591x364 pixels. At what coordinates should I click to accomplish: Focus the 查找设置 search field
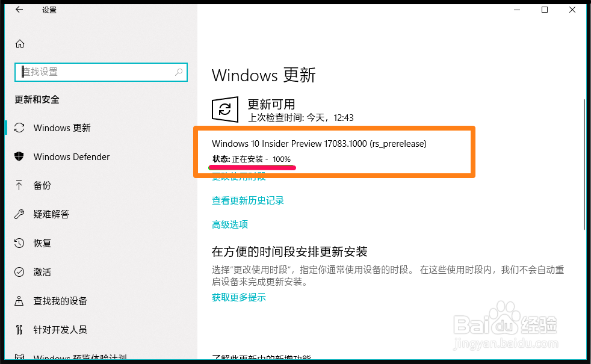[101, 72]
